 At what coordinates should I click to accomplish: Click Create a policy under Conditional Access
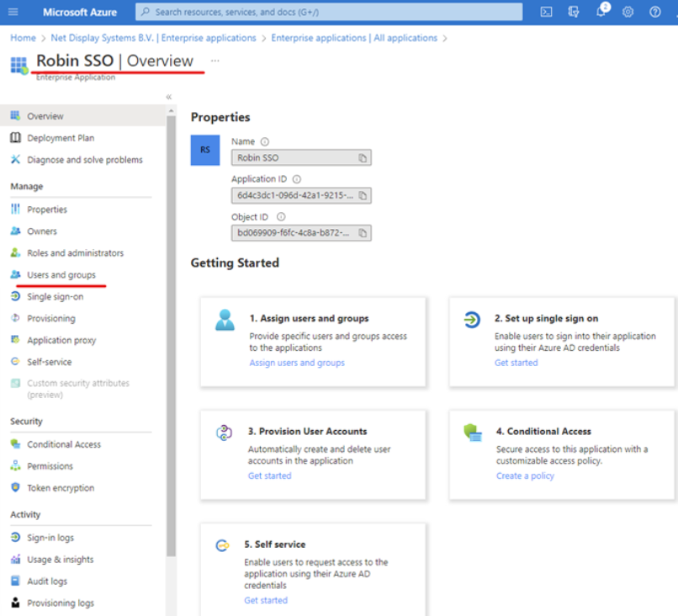tap(525, 475)
